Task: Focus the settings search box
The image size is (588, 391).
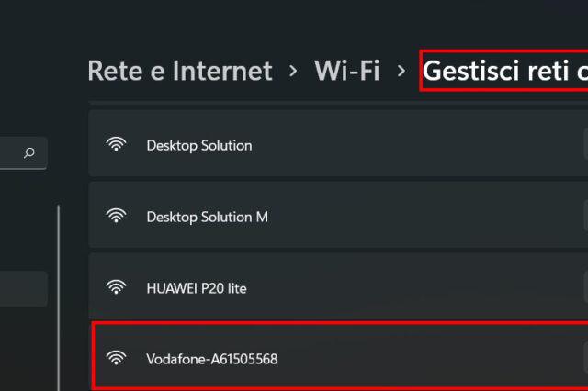Action: (18, 153)
